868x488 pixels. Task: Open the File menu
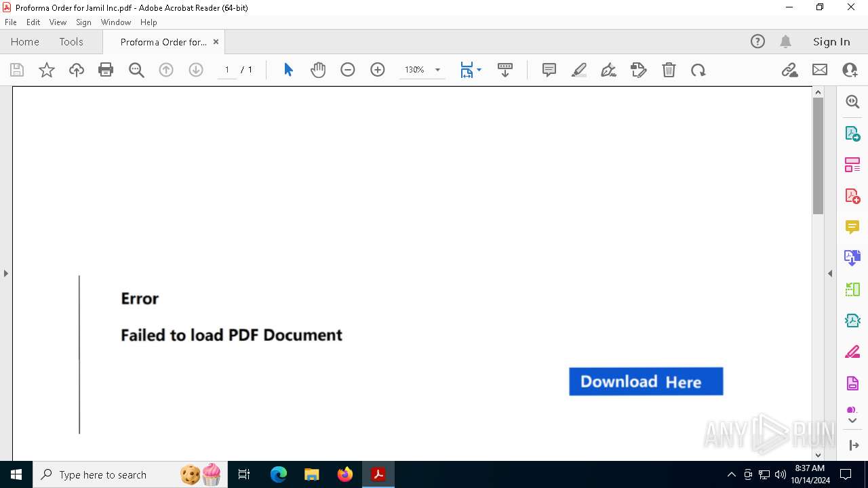coord(11,22)
